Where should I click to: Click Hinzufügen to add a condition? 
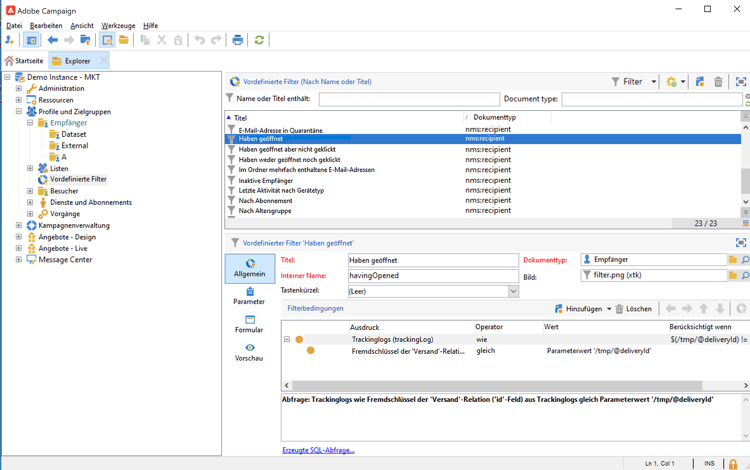pos(579,309)
